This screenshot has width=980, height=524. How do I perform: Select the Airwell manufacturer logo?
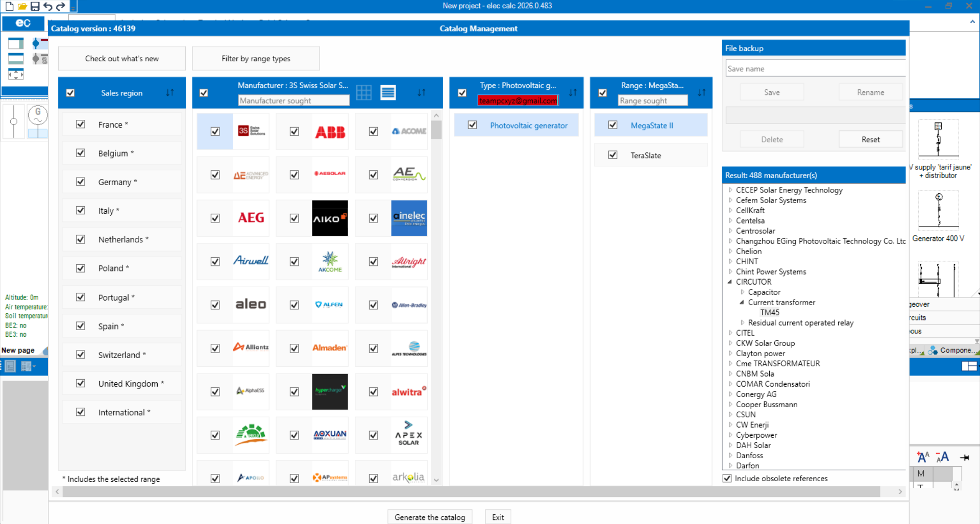click(251, 261)
